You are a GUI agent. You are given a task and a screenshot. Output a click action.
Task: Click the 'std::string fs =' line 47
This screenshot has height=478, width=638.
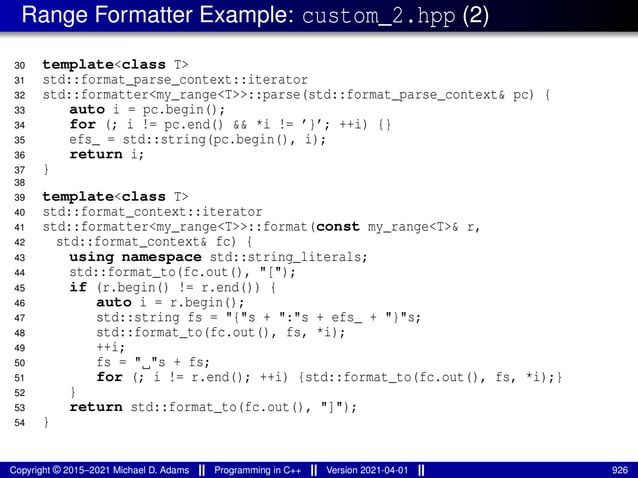point(259,318)
